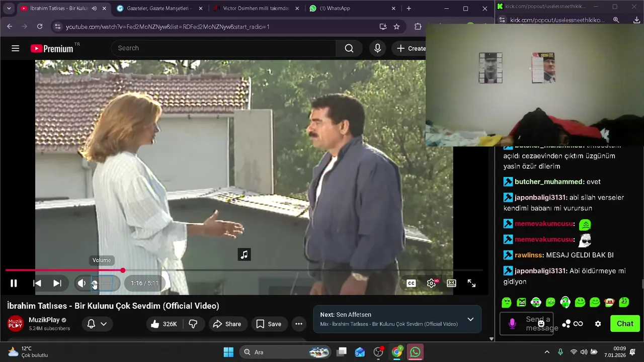Viewport: 644px width, 362px height.
Task: Go back in Chrome
Action: [10, 27]
